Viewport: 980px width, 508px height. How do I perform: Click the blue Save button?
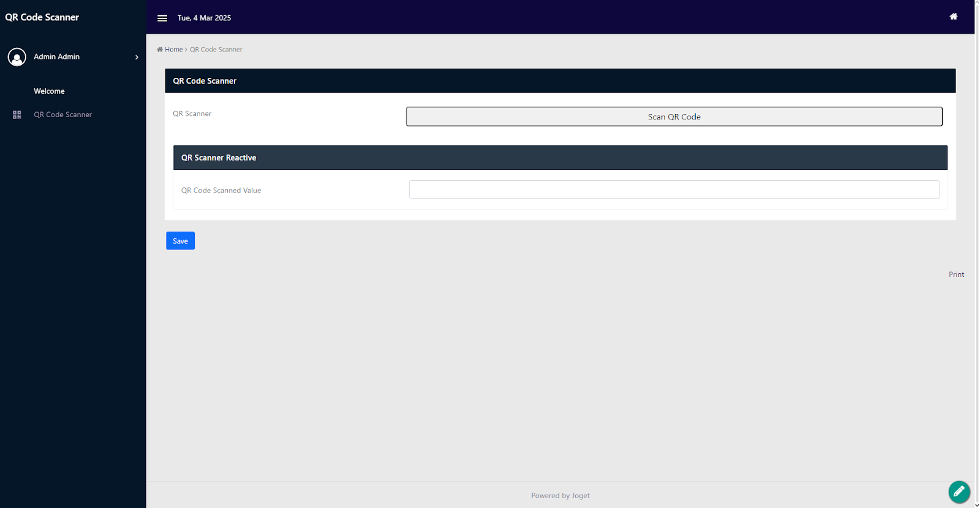[180, 241]
